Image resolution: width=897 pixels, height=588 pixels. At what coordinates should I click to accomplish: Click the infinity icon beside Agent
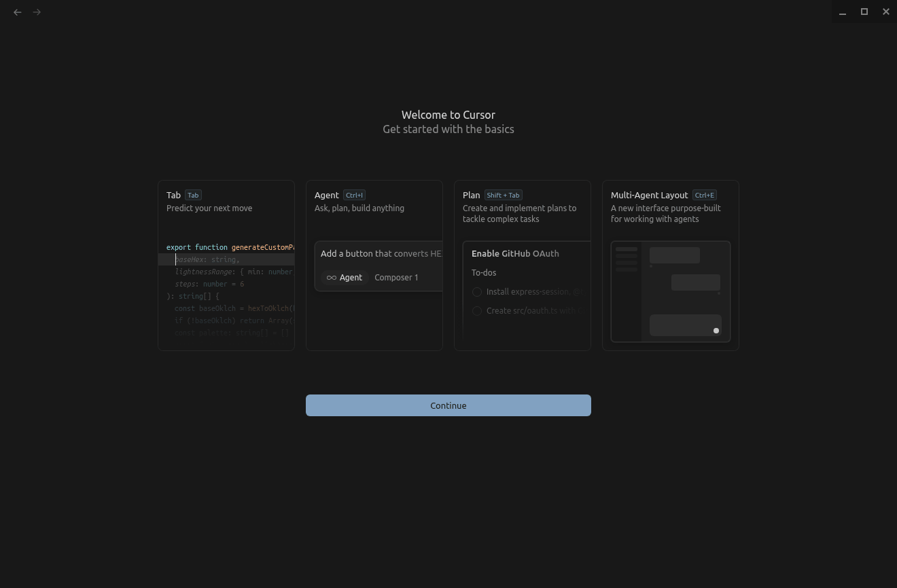331,278
